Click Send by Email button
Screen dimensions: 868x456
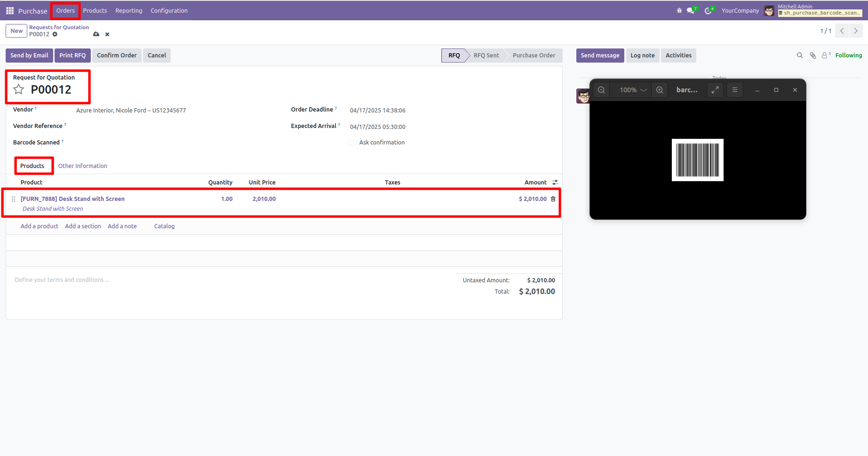click(x=29, y=56)
